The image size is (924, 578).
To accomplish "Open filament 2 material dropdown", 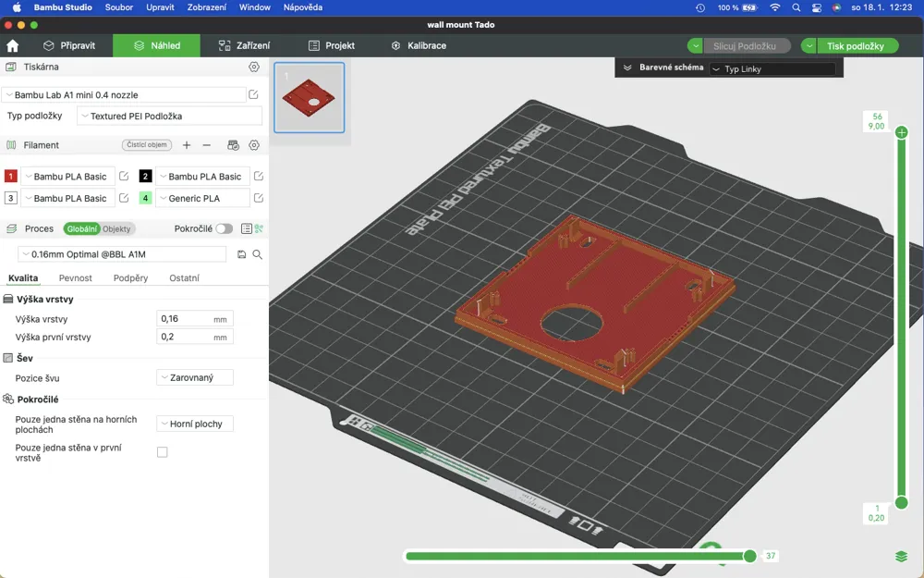I will (x=202, y=176).
